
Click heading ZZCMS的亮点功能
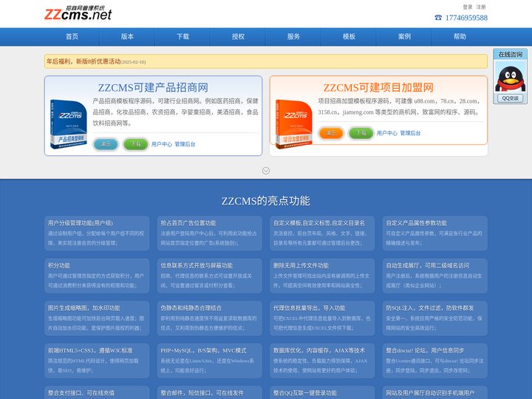click(x=266, y=201)
